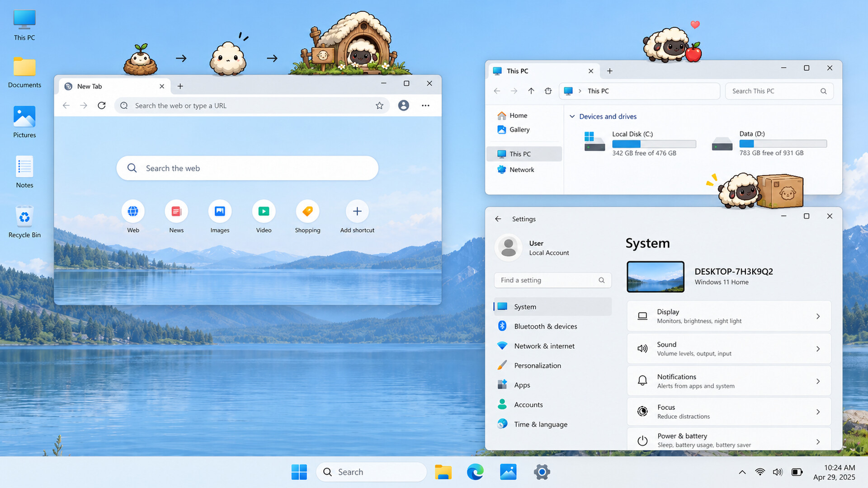The height and width of the screenshot is (488, 868).
Task: Collapse the Devices and drives section
Action: (572, 116)
